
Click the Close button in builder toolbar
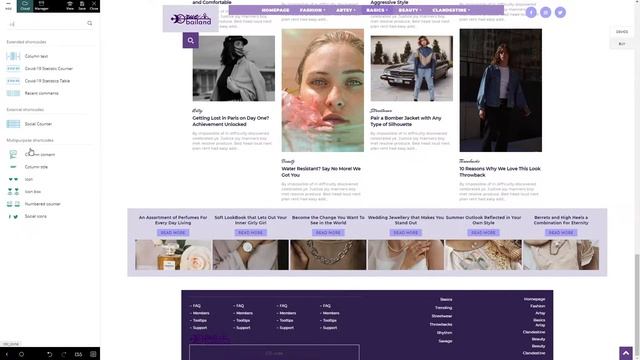(x=94, y=6)
